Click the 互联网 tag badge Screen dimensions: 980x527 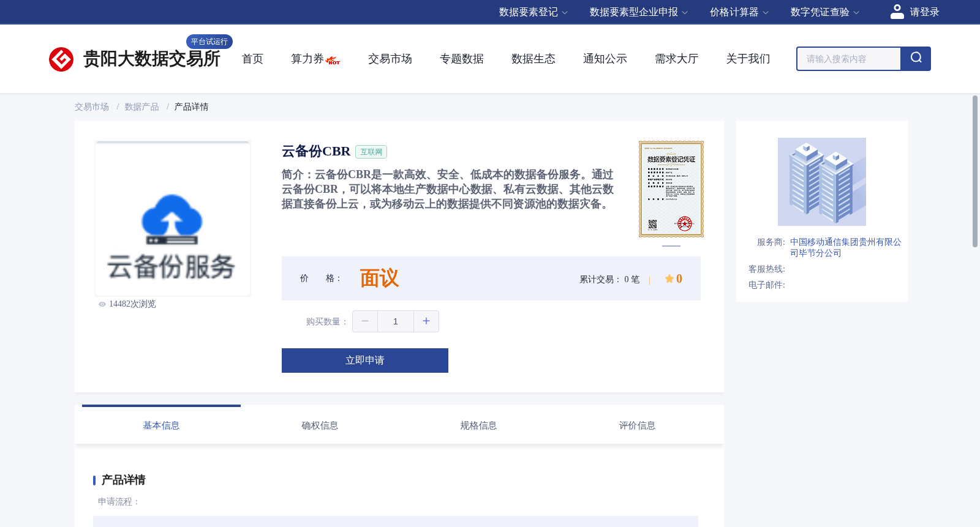371,152
